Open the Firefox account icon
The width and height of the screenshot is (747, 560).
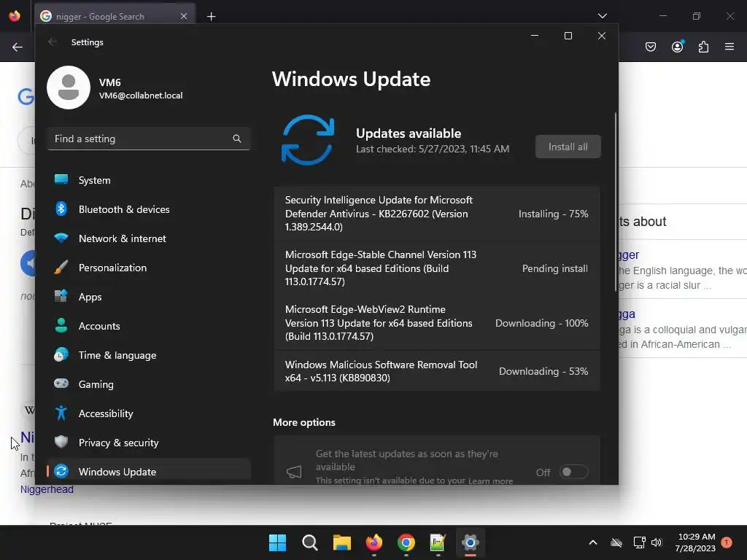(x=678, y=46)
